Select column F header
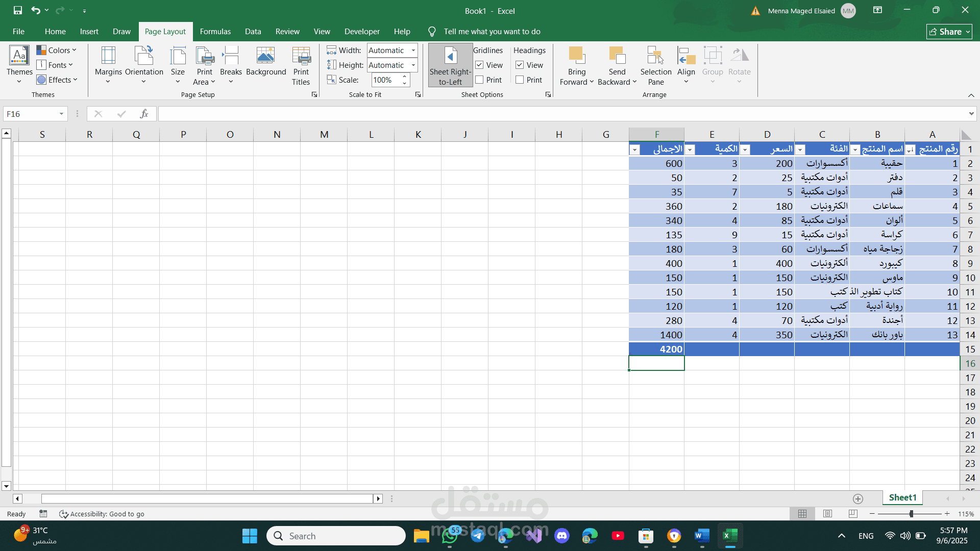This screenshot has width=980, height=551. pyautogui.click(x=656, y=135)
